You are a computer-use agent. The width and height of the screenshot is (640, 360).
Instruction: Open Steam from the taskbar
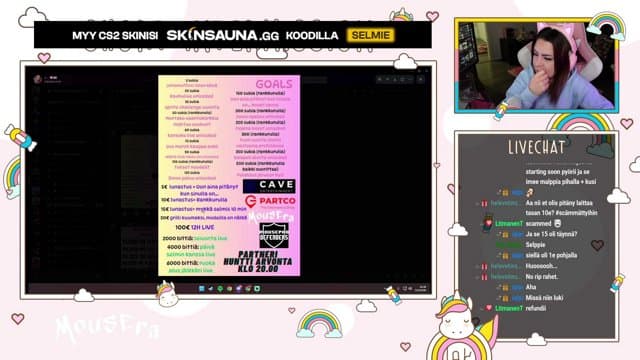click(x=211, y=289)
